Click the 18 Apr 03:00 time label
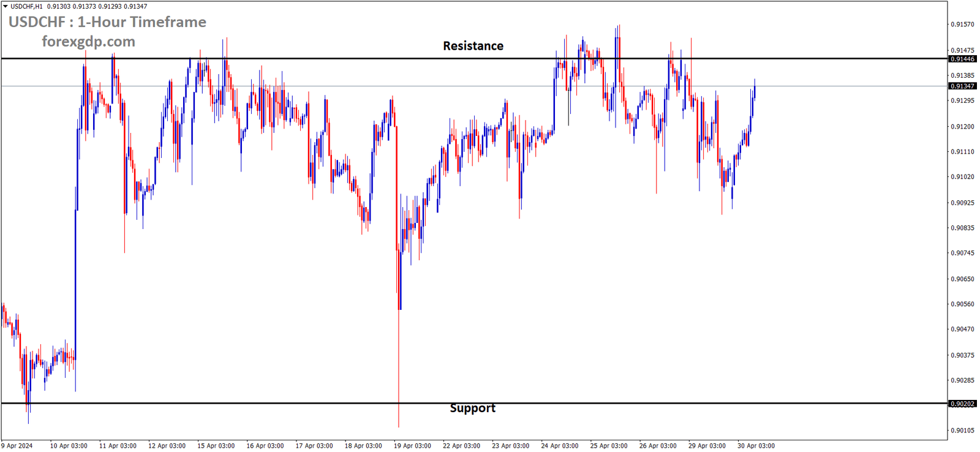 (363, 446)
